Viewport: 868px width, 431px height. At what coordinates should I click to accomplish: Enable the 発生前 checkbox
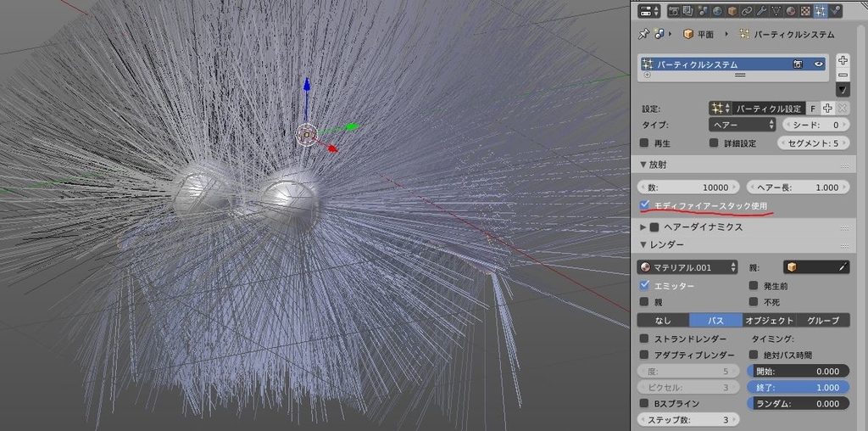click(754, 286)
